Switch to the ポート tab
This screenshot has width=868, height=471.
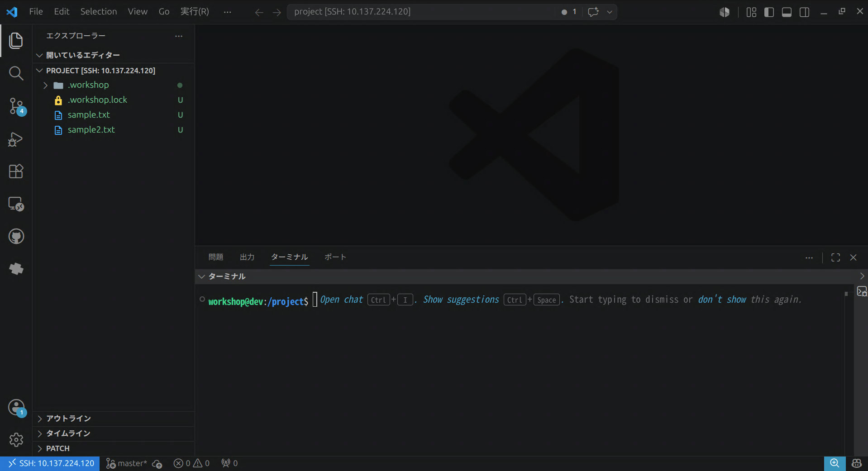335,257
